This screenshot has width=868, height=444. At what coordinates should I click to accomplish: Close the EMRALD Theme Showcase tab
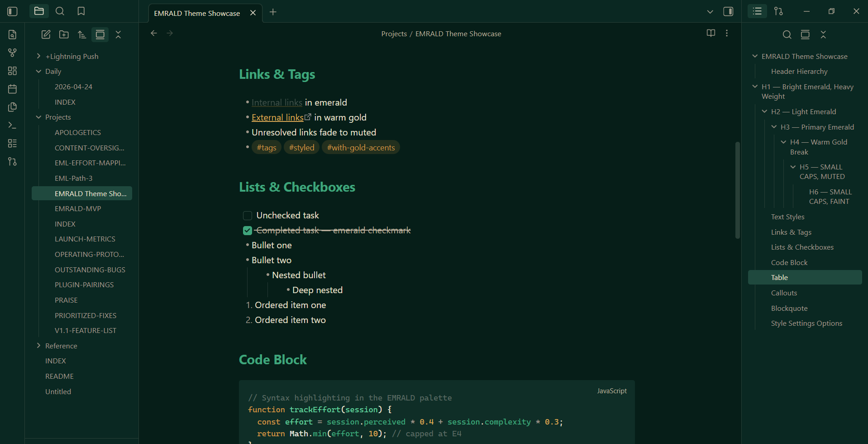point(253,13)
